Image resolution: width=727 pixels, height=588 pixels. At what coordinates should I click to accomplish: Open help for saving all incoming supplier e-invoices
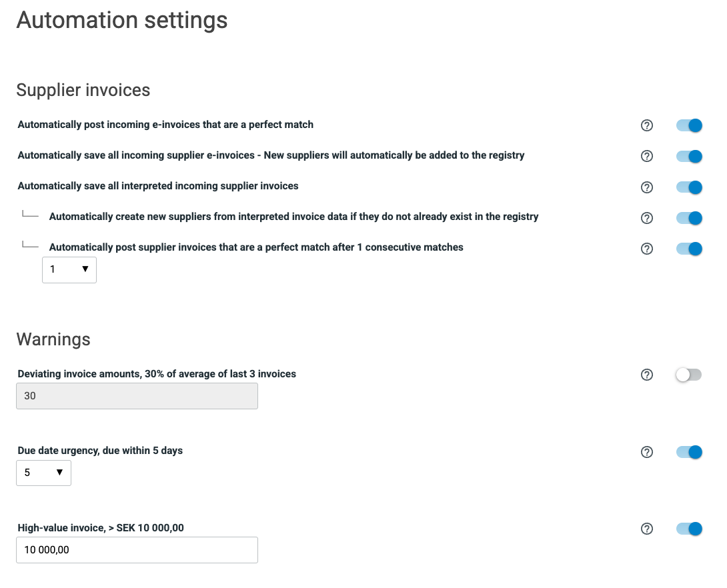coord(646,156)
